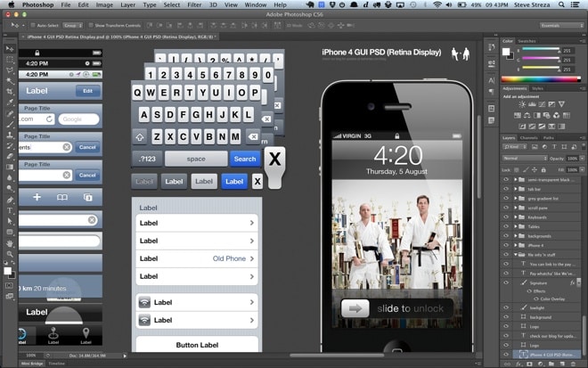The width and height of the screenshot is (588, 368).
Task: Select the Zoom tool in the toolbox
Action: [x=10, y=254]
